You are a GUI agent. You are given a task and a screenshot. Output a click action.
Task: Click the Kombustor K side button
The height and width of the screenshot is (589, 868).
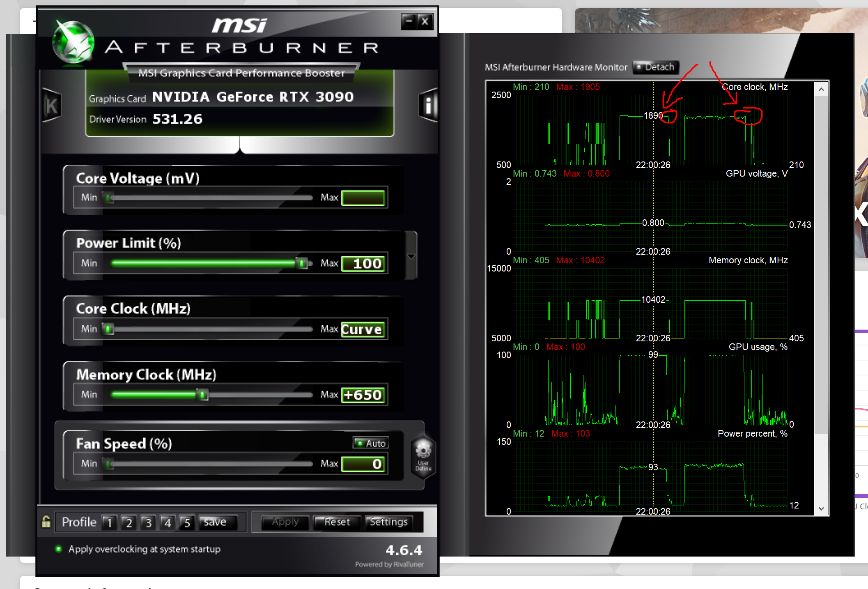(x=52, y=106)
